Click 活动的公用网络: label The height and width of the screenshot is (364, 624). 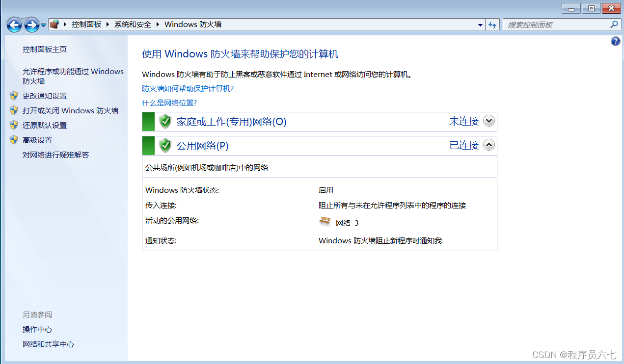pos(172,221)
